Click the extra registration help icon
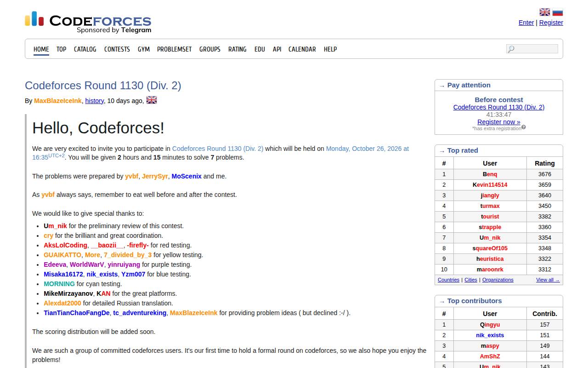This screenshot has height=368, width=588. click(x=524, y=127)
